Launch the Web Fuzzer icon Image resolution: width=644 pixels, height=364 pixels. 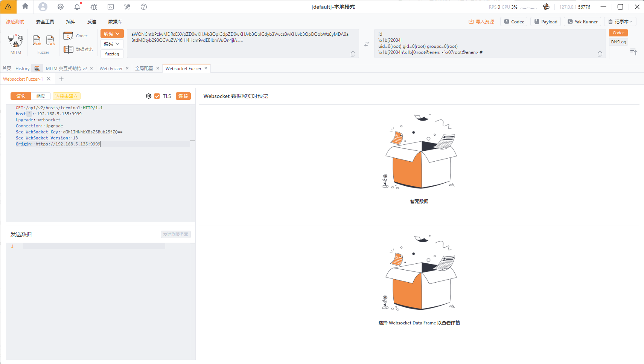(x=37, y=40)
